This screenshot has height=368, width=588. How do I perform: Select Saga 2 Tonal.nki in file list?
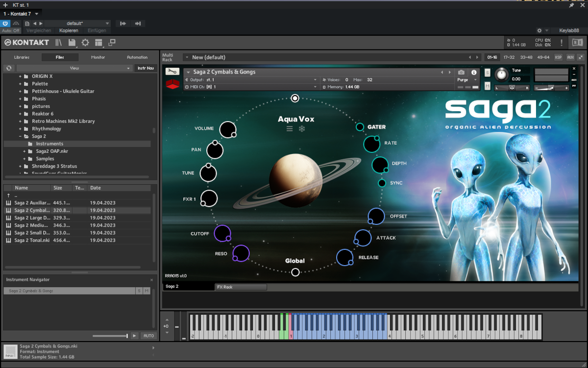[78, 241]
